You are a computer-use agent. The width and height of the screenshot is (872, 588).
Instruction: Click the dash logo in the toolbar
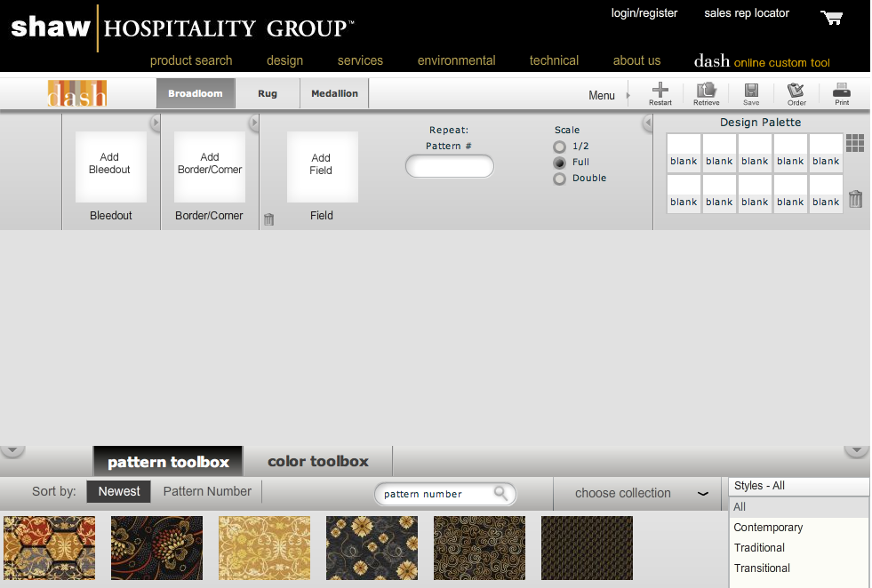click(76, 93)
